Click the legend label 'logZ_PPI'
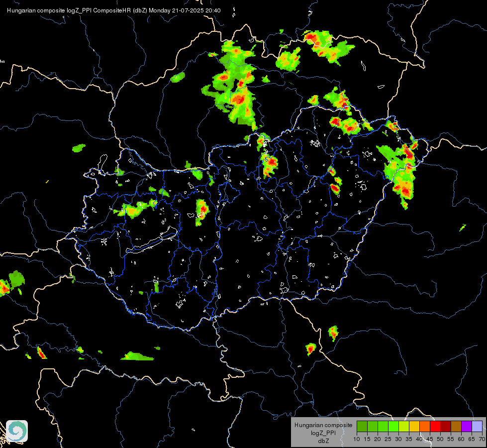Image resolution: width=487 pixels, height=448 pixels. click(x=323, y=433)
